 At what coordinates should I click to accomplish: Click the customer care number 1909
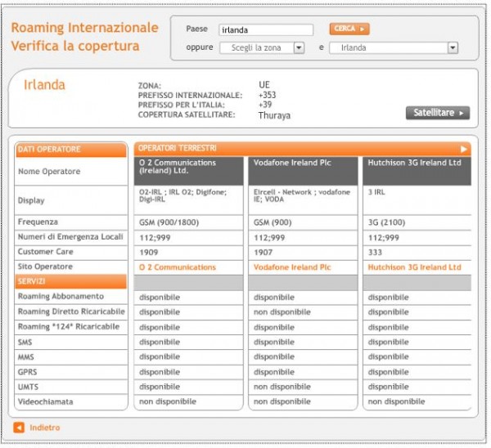tap(149, 252)
